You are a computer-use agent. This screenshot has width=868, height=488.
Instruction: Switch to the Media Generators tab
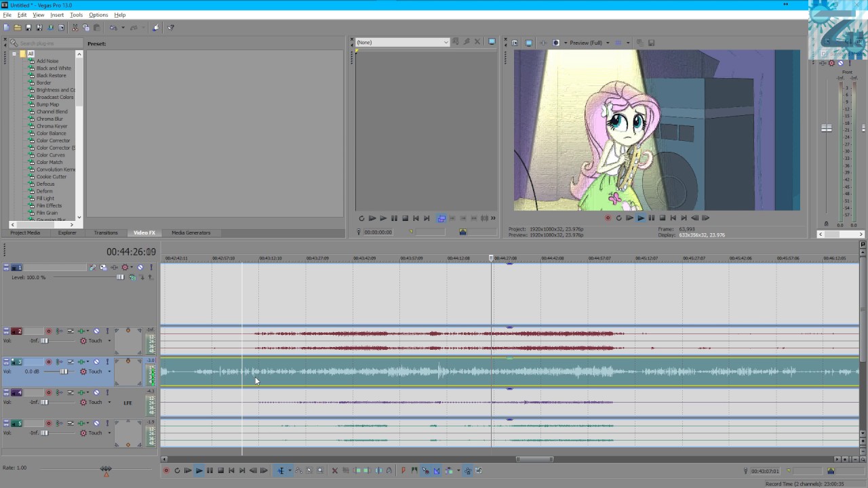[x=191, y=232]
